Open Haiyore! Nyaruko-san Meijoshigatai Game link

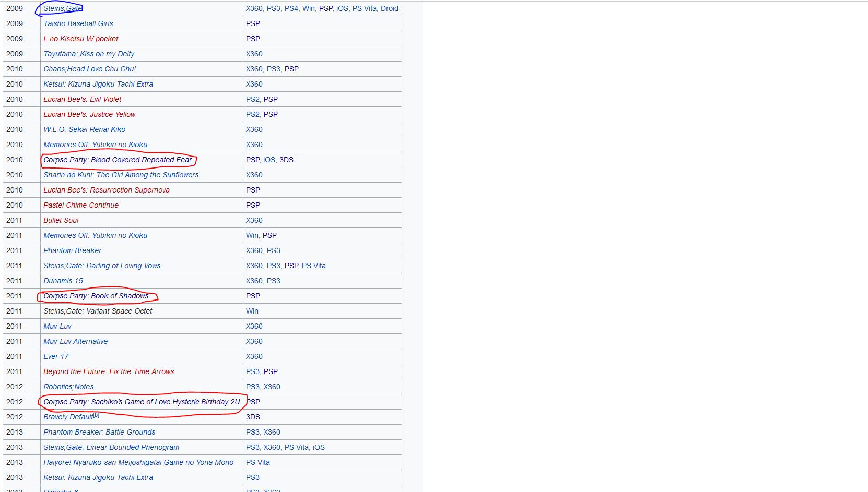[x=138, y=462]
